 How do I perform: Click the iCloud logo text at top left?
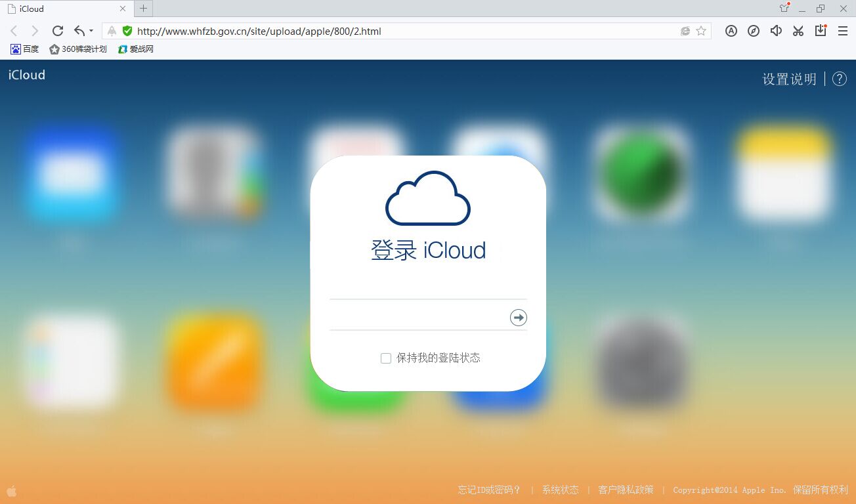[27, 75]
